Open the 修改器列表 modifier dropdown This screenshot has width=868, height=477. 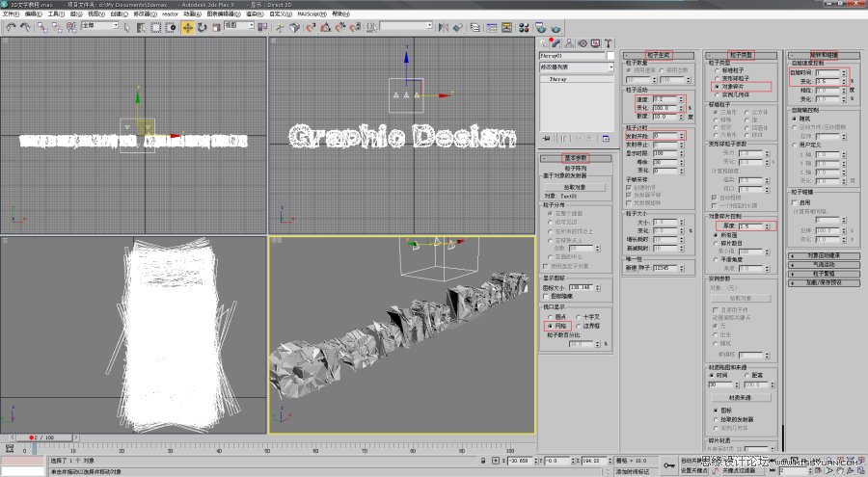(577, 66)
